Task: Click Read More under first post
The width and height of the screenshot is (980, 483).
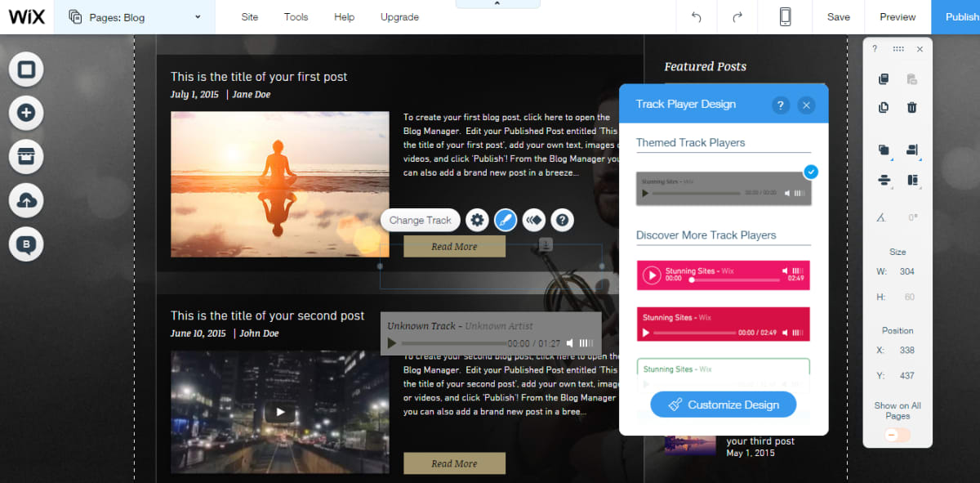Action: pyautogui.click(x=454, y=246)
